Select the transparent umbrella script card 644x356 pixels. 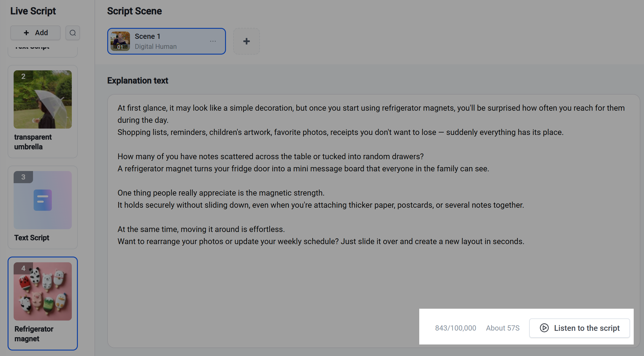pos(43,112)
